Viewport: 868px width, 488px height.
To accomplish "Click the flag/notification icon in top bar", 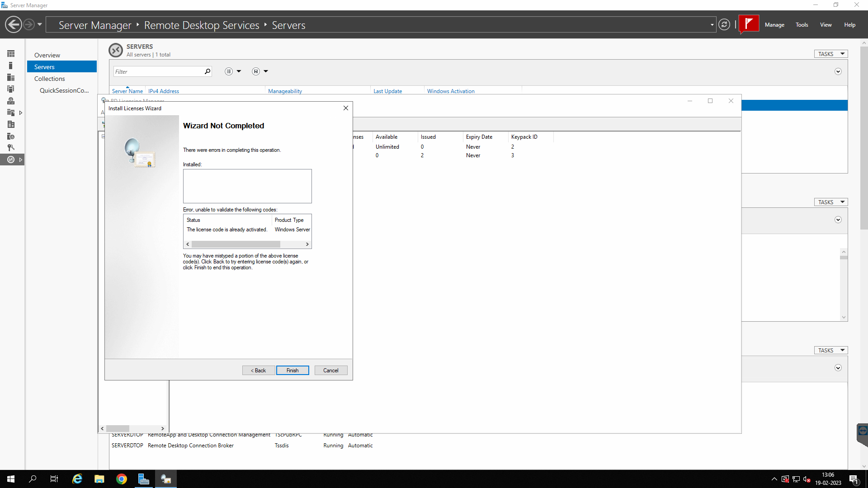I will 750,24.
